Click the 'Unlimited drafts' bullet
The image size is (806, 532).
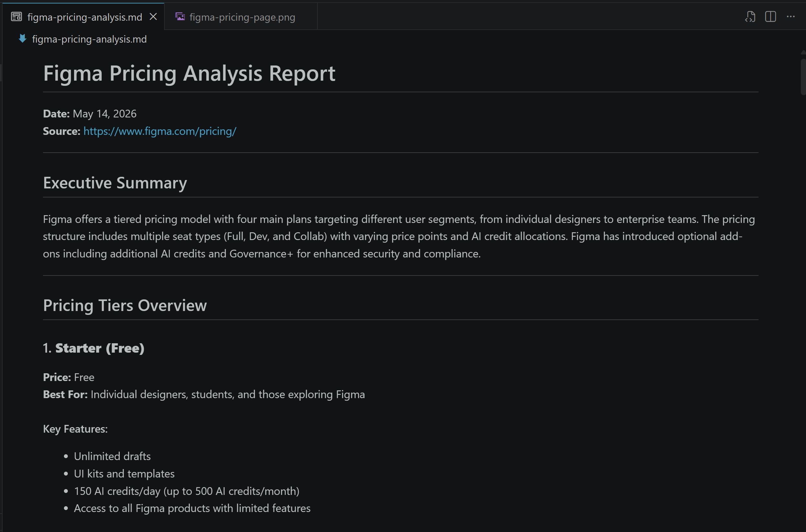coord(112,456)
